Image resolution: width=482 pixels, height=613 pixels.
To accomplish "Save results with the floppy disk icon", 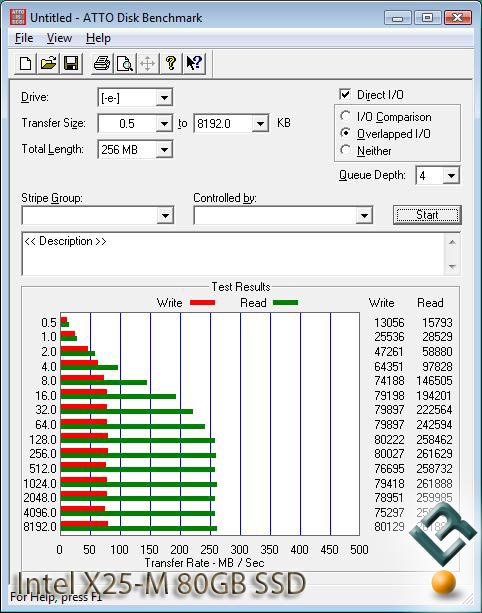I will [71, 63].
